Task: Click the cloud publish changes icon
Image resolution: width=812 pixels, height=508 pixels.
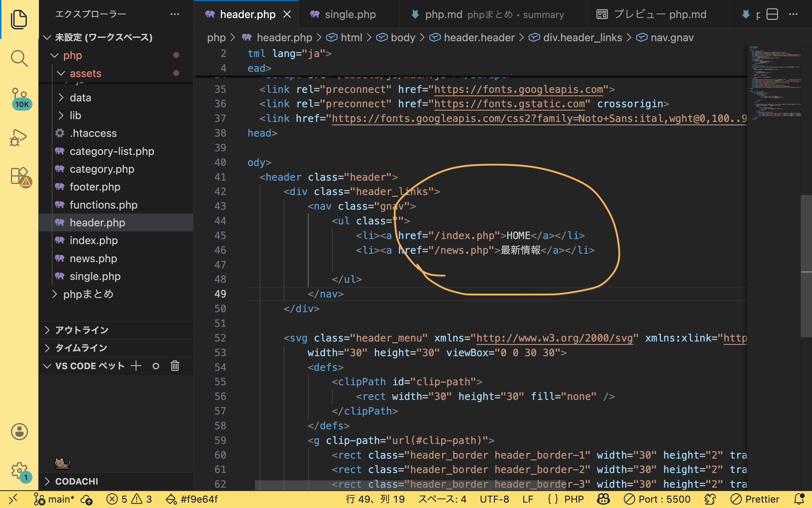Action: click(x=87, y=500)
